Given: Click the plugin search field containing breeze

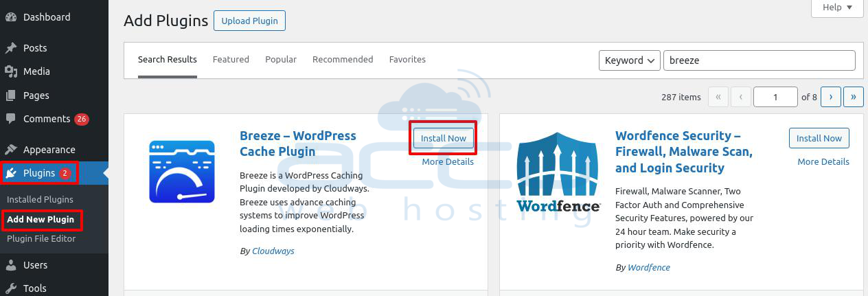Looking at the screenshot, I should [759, 60].
